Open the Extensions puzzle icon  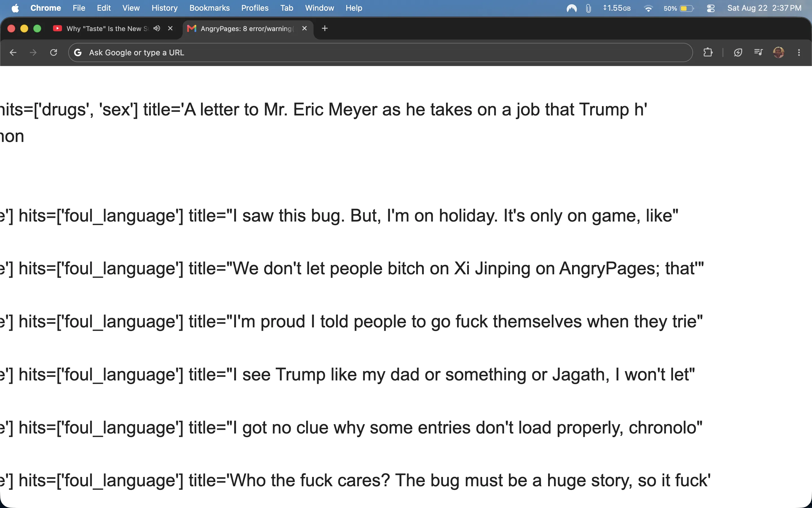coord(708,52)
